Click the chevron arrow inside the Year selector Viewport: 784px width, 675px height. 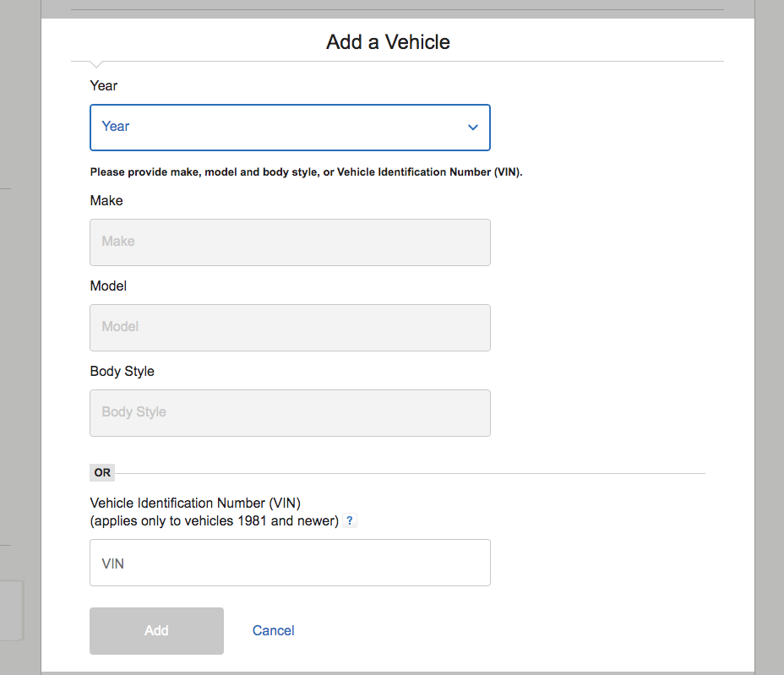(x=473, y=128)
